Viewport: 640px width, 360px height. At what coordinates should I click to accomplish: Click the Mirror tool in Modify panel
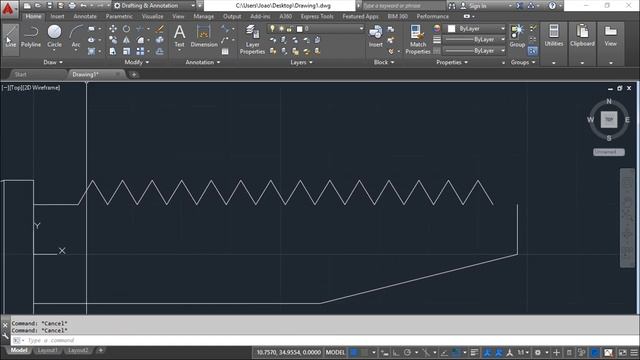(127, 40)
